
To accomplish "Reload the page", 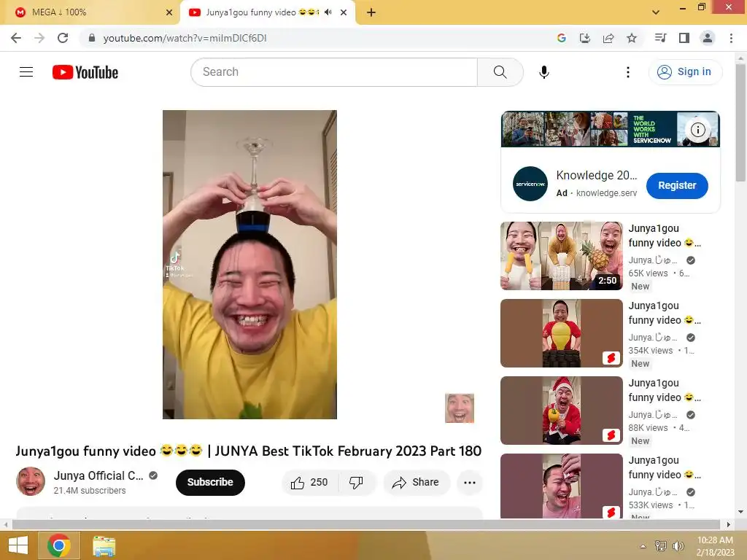I will (63, 38).
